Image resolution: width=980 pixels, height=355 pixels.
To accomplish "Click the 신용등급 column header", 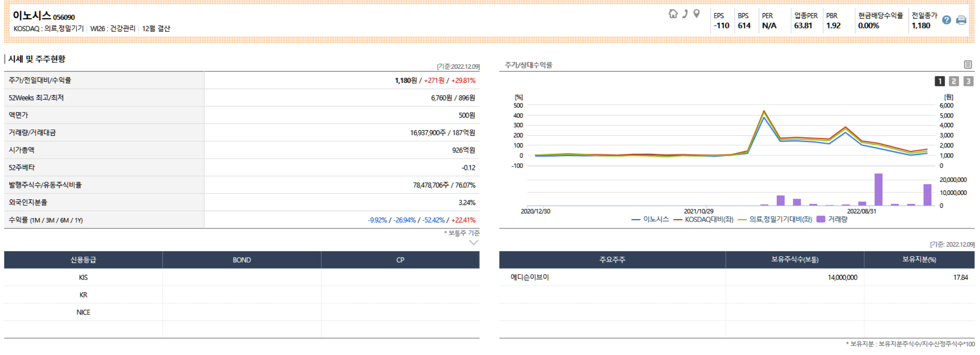I will (83, 260).
